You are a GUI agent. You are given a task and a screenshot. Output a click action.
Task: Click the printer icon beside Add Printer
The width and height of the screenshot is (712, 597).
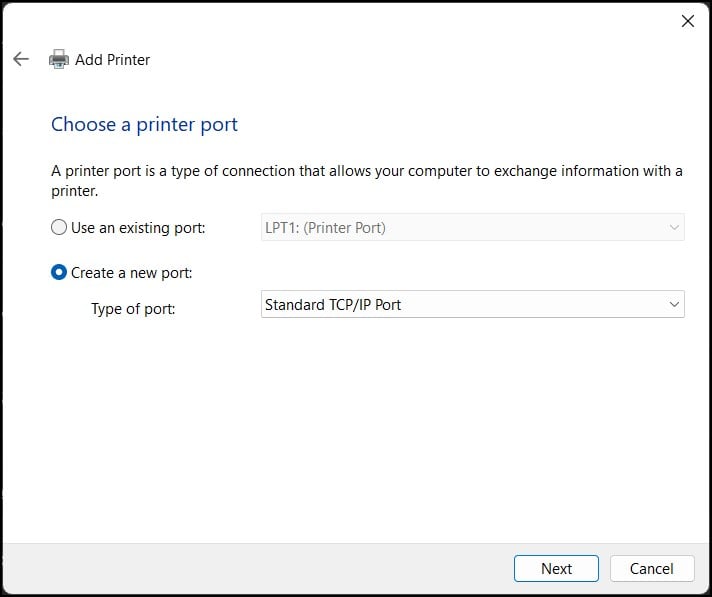59,59
